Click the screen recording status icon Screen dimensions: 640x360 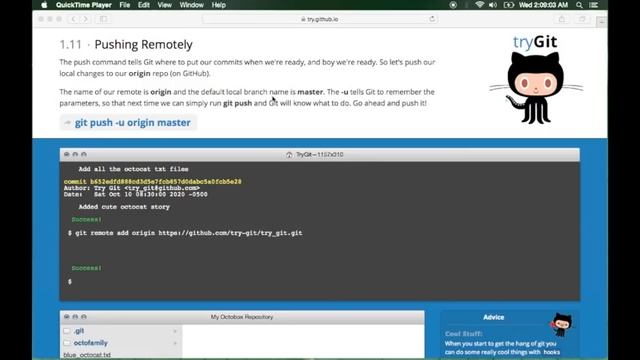453,5
